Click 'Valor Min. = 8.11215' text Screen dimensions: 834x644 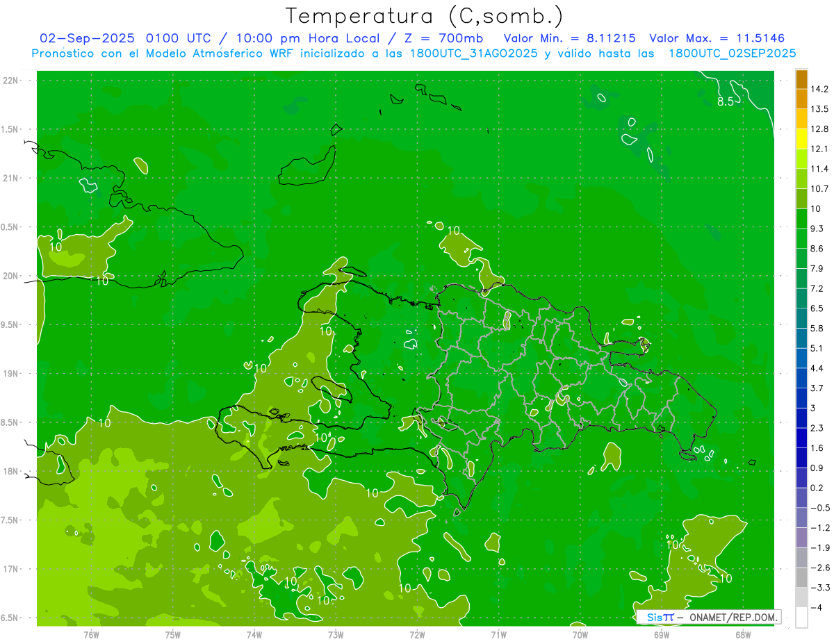tap(570, 38)
